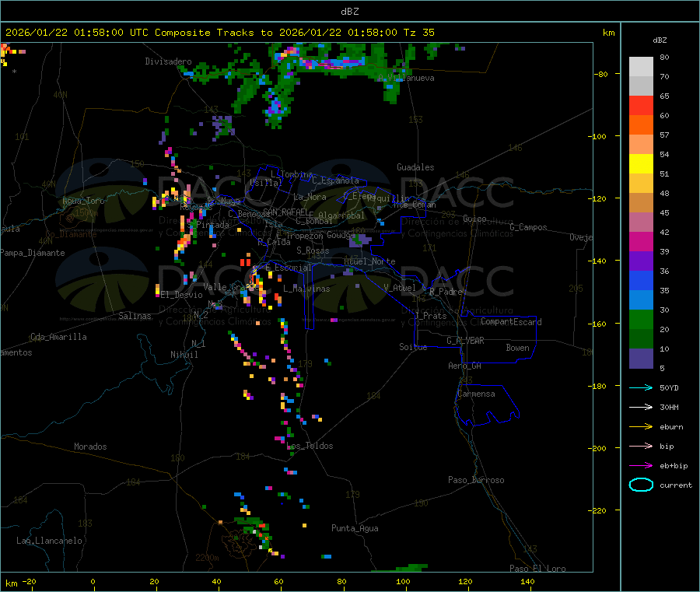Viewport: 700px width, 592px height.
Task: Click the cyan current ellipse icon
Action: pyautogui.click(x=641, y=485)
